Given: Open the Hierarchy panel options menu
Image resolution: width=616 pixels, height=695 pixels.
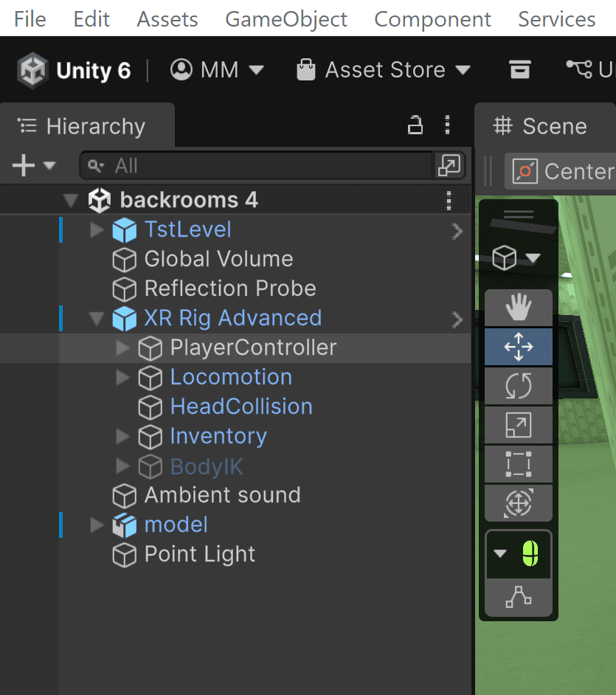Looking at the screenshot, I should [x=448, y=125].
